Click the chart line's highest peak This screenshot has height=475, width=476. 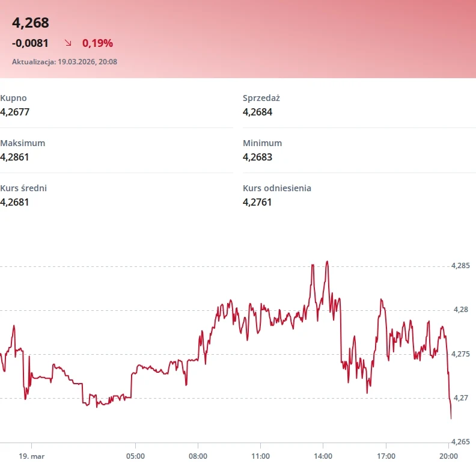point(326,262)
